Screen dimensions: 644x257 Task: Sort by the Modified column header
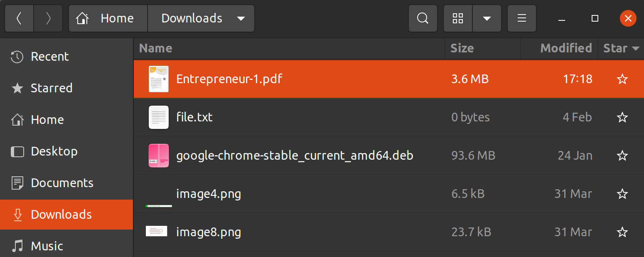(566, 48)
